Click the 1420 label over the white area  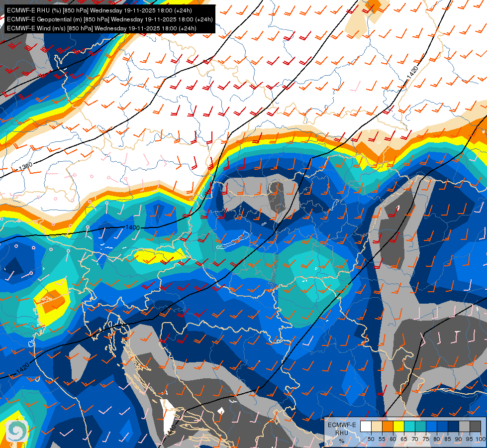tap(412, 73)
